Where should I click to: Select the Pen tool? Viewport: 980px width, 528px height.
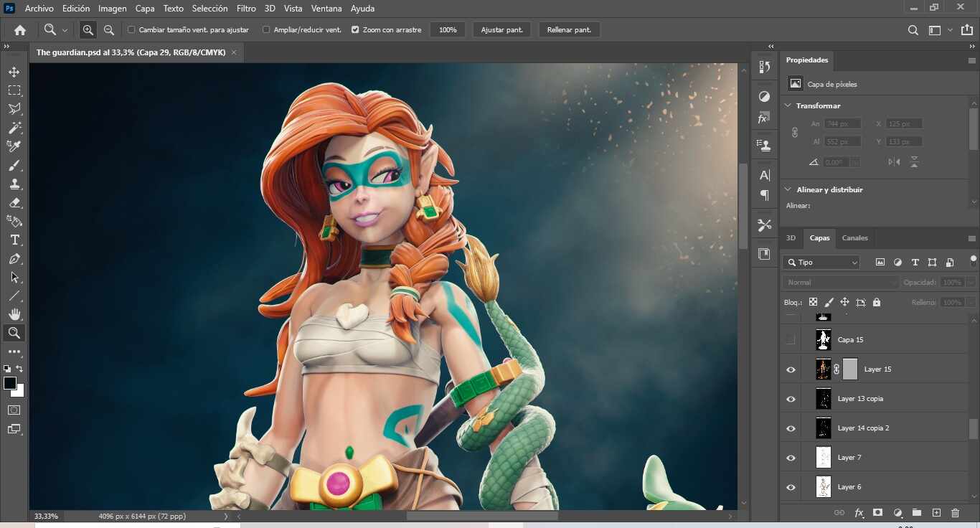[14, 259]
